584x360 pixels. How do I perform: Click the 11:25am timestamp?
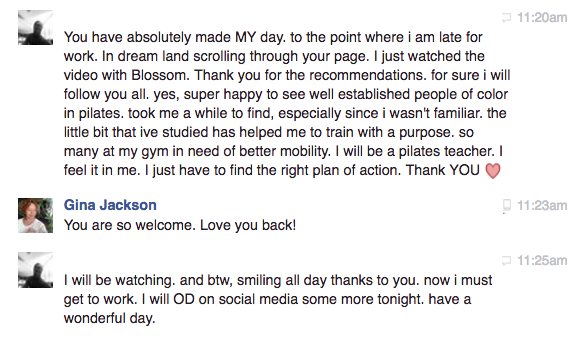[542, 260]
